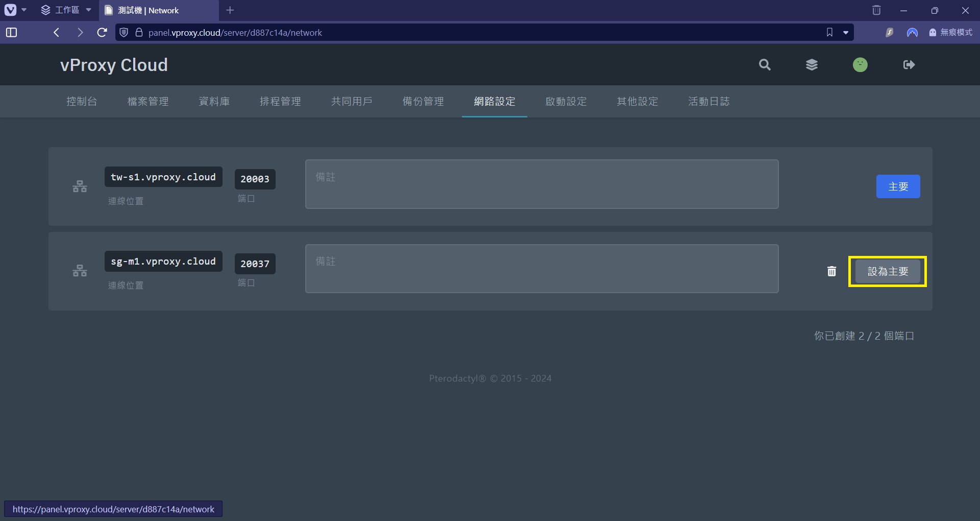Viewport: 980px width, 521px height.
Task: Expand the 工作區 workspaces dropdown
Action: pos(66,10)
